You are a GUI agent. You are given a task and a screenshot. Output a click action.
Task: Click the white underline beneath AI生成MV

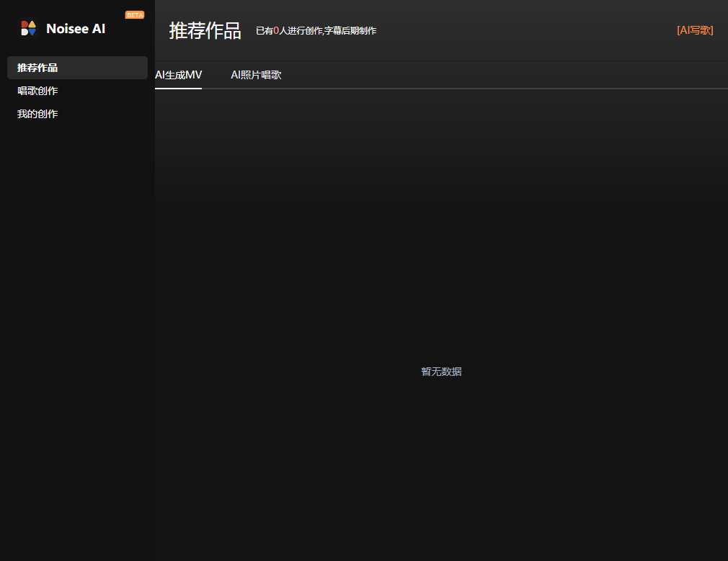[179, 89]
